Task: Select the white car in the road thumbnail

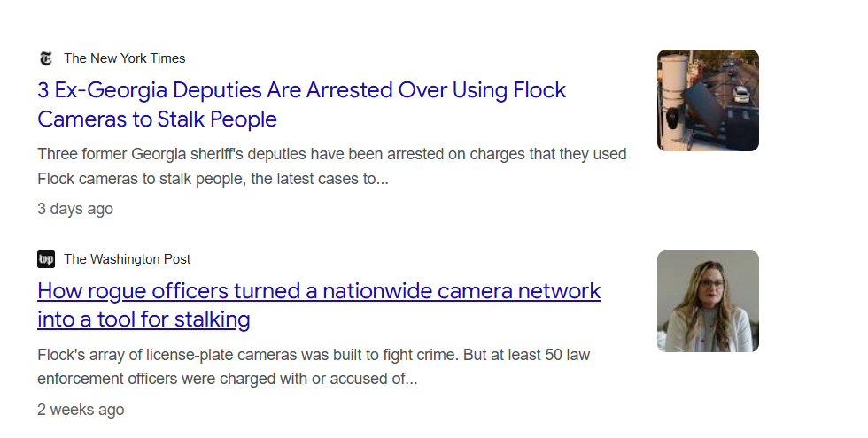Action: tap(740, 94)
